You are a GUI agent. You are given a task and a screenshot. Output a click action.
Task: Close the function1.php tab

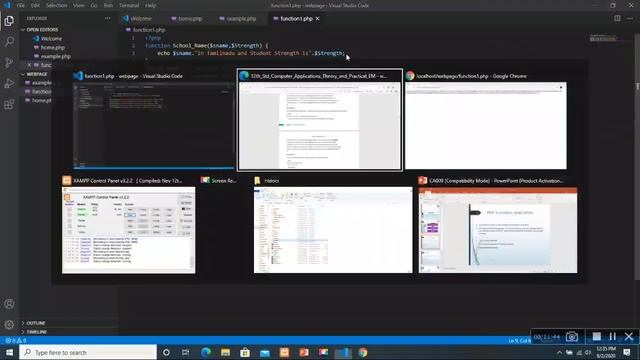318,18
